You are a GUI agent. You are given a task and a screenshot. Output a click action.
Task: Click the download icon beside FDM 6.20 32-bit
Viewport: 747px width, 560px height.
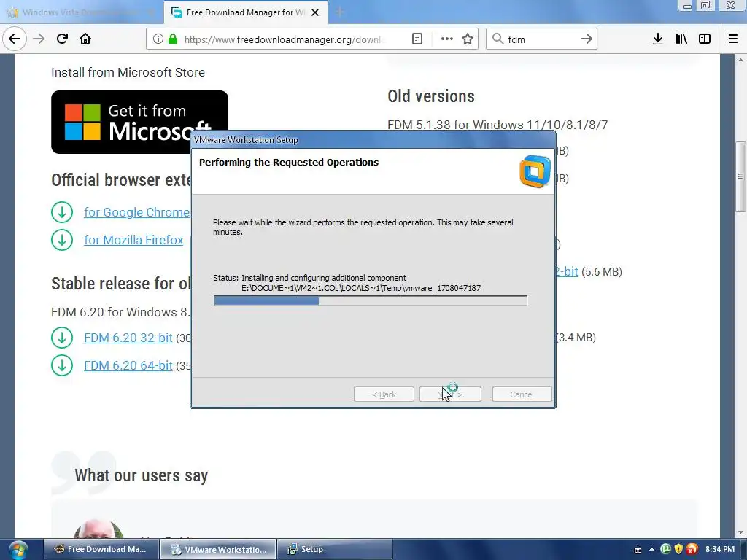[x=62, y=338]
